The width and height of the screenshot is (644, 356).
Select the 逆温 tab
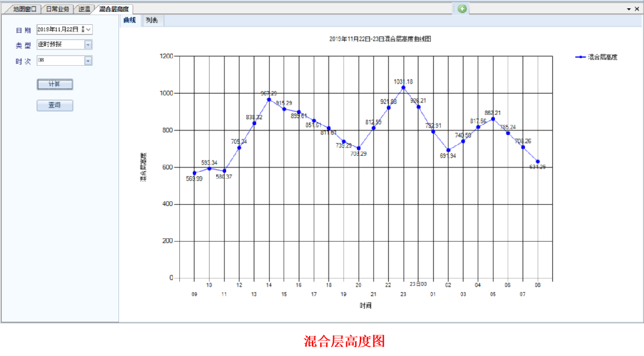pos(84,9)
